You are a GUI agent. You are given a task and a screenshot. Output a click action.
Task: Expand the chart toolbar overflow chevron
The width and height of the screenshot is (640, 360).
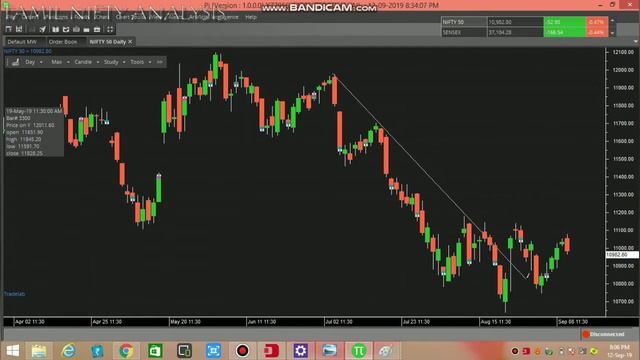coord(160,62)
